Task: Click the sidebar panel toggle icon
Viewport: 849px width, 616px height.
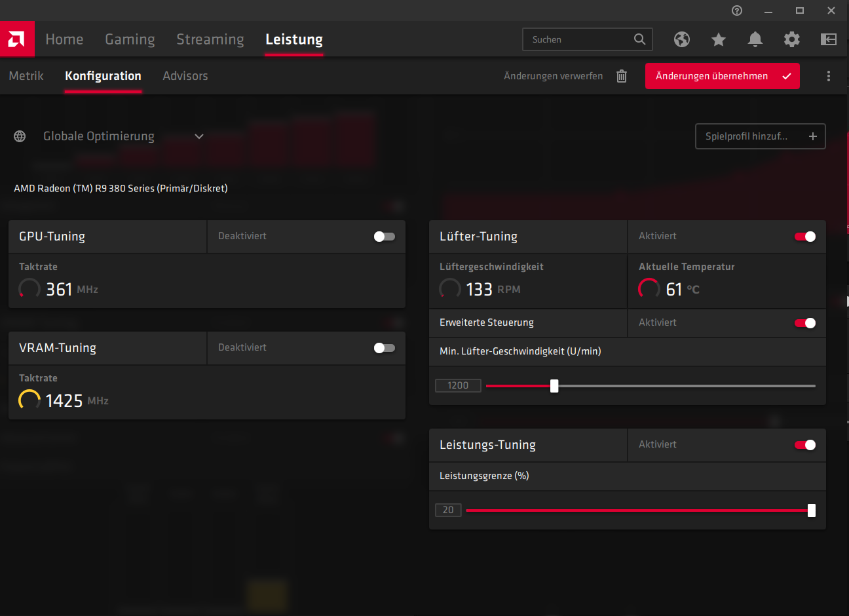Action: (829, 39)
